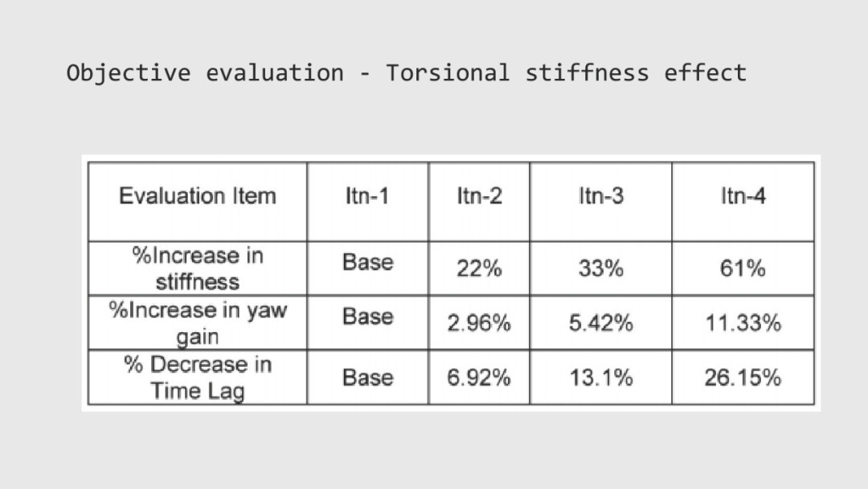Click the '%Increase in stiffness' row label
Image resolution: width=868 pixels, height=489 pixels.
tap(198, 269)
